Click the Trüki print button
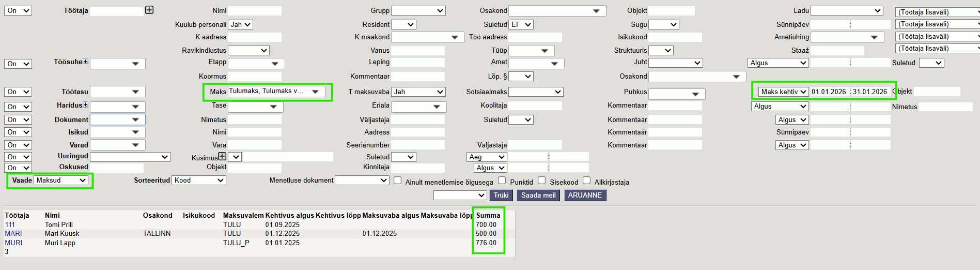The width and height of the screenshot is (980, 270). tap(501, 196)
